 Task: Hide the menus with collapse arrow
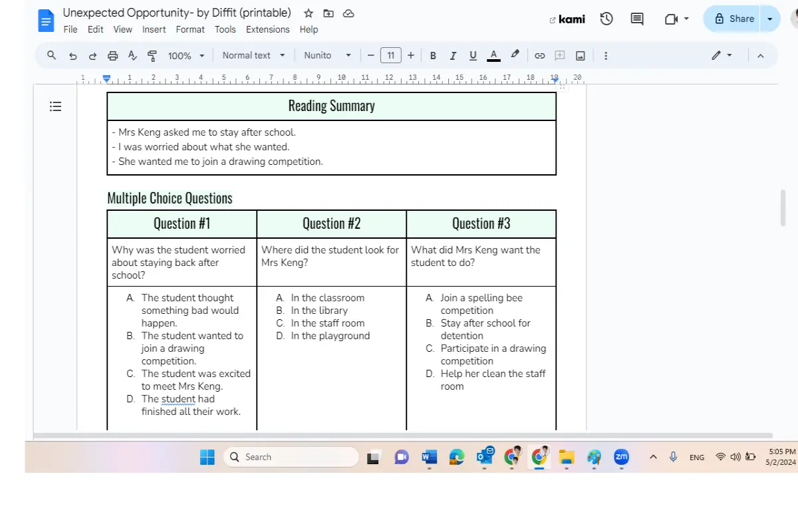pos(761,56)
